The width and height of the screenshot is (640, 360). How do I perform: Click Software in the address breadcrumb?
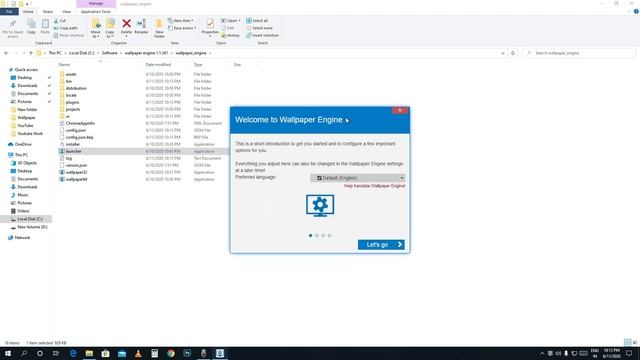click(x=109, y=53)
